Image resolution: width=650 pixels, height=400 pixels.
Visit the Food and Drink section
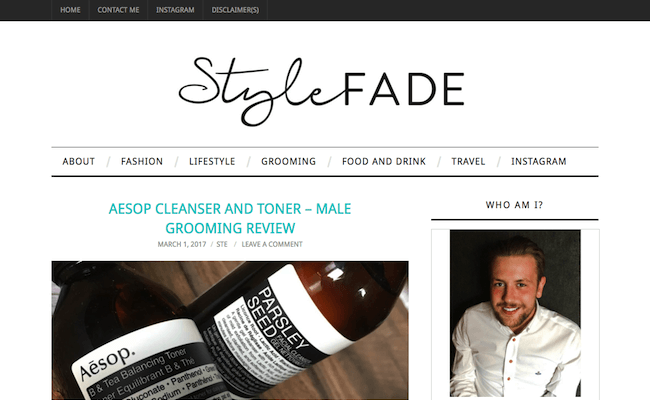coord(383,161)
